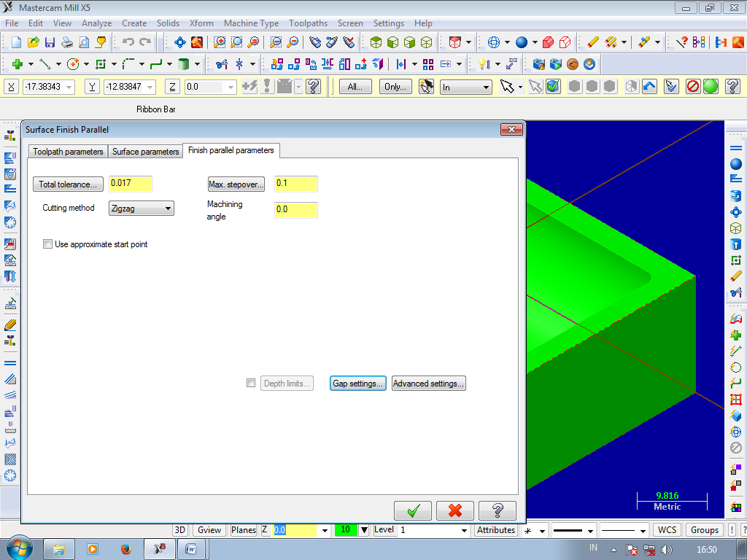This screenshot has height=560, width=747.
Task: Click the Fit to screen icon
Action: click(x=180, y=42)
